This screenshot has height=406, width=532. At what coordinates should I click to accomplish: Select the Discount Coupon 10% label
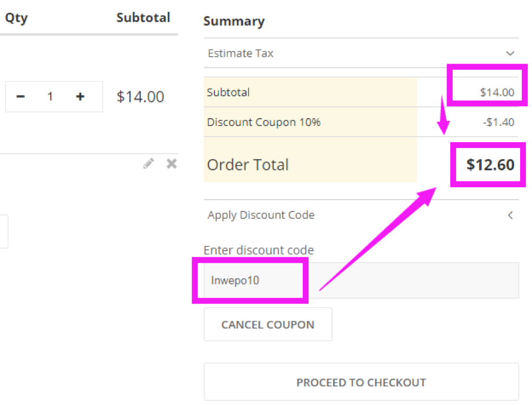(263, 122)
